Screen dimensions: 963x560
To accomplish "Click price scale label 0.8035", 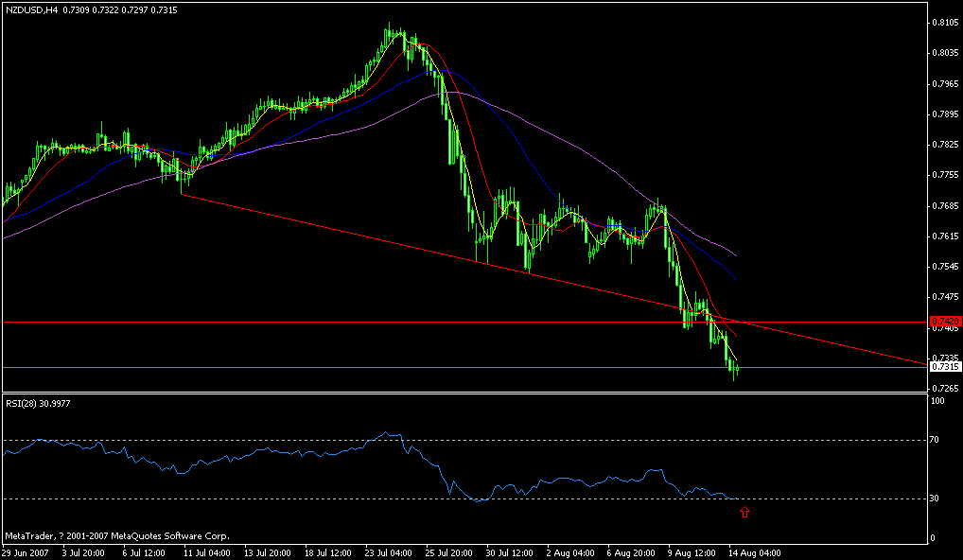I will (946, 53).
